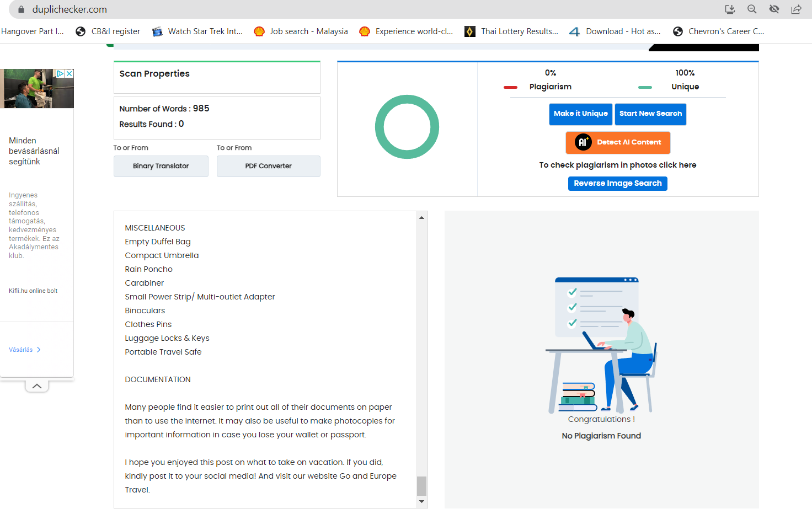Close the sidebar advertisement with X
The height and width of the screenshot is (514, 812).
(70, 73)
